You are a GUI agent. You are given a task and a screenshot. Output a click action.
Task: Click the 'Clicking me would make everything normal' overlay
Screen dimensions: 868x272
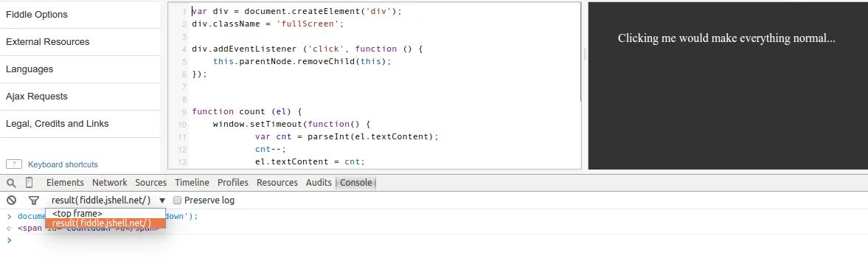[x=726, y=38]
